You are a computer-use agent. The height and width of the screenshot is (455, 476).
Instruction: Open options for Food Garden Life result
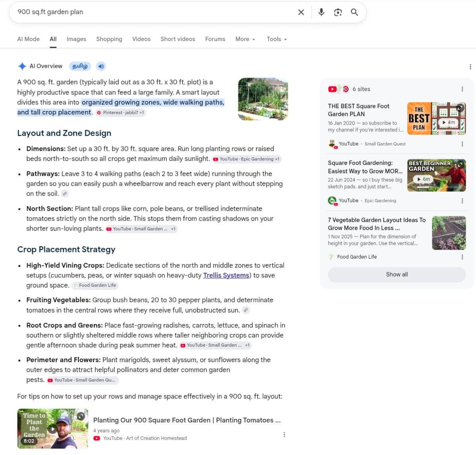[462, 257]
